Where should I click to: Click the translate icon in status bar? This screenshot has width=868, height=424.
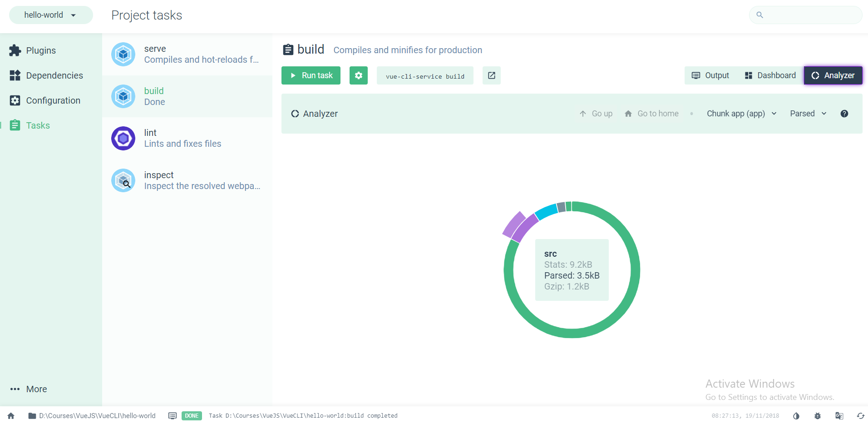coord(839,416)
